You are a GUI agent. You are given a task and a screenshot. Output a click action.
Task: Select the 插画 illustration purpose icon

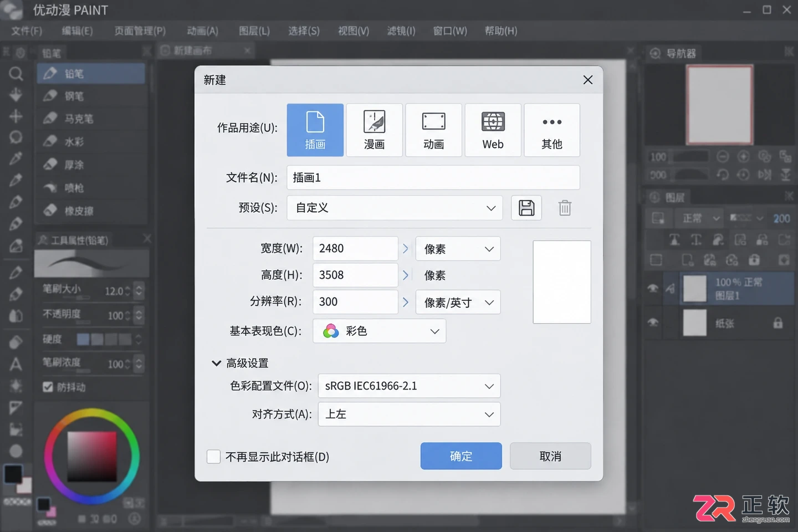315,130
